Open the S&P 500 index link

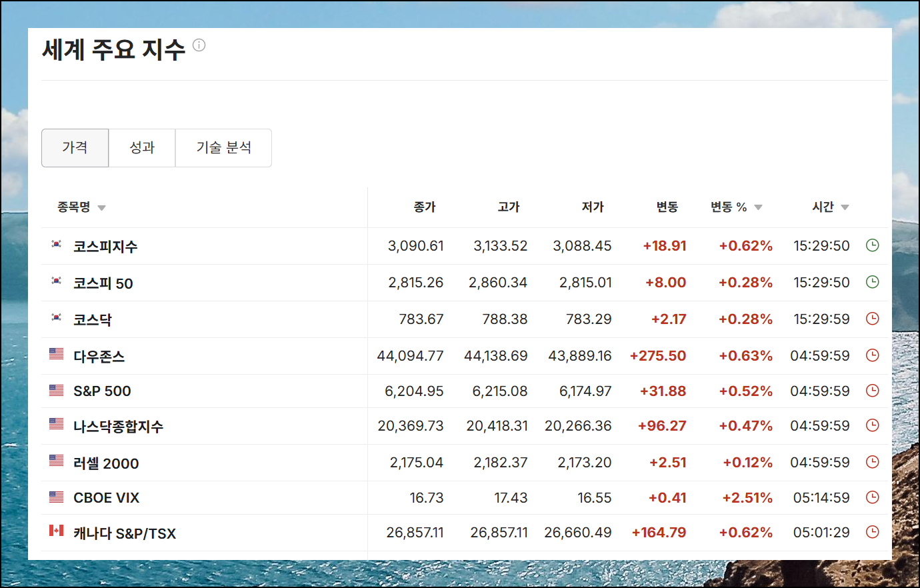click(x=102, y=391)
